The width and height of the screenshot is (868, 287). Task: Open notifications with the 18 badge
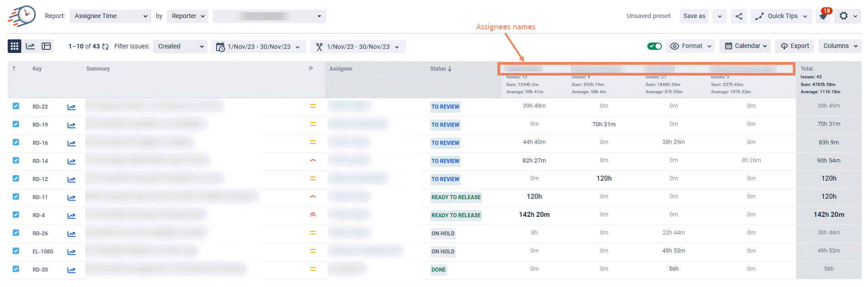[x=823, y=16]
